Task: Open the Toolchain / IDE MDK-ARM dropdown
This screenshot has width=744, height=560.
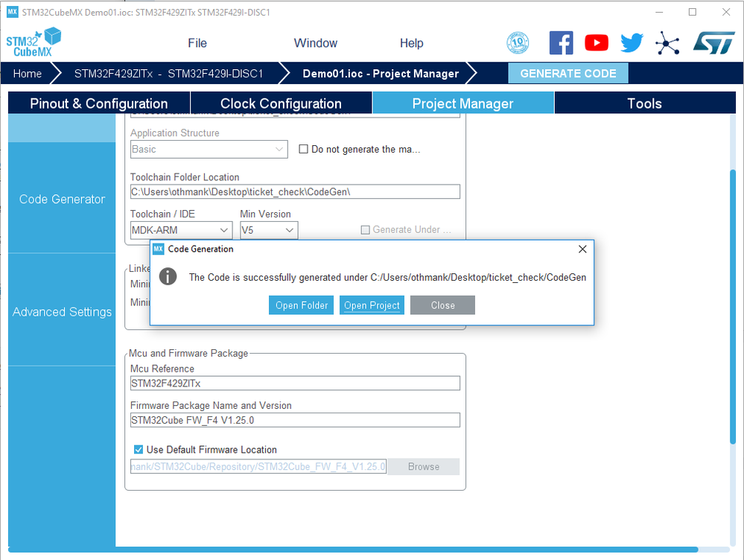Action: [x=181, y=230]
